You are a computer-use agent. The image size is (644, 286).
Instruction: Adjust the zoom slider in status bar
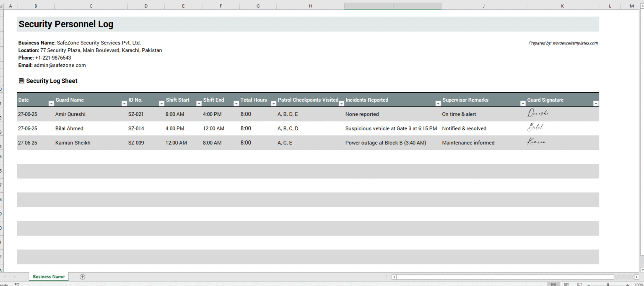[608, 284]
